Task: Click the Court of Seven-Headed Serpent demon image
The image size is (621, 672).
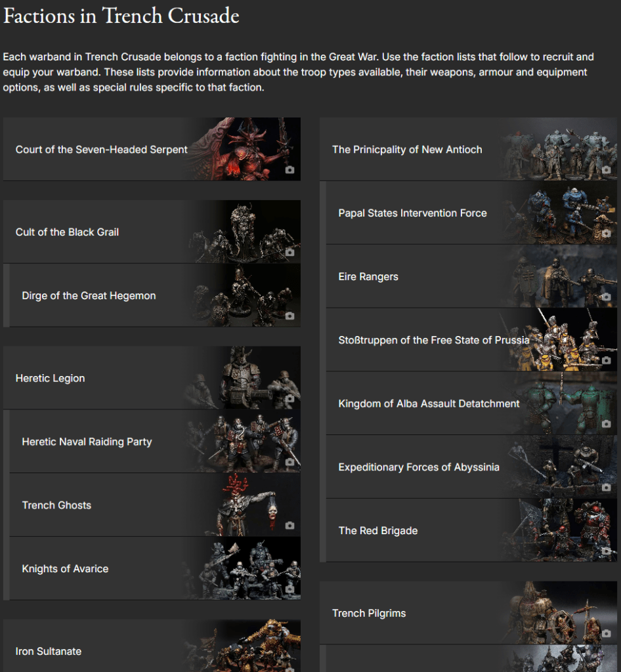Action: 249,148
